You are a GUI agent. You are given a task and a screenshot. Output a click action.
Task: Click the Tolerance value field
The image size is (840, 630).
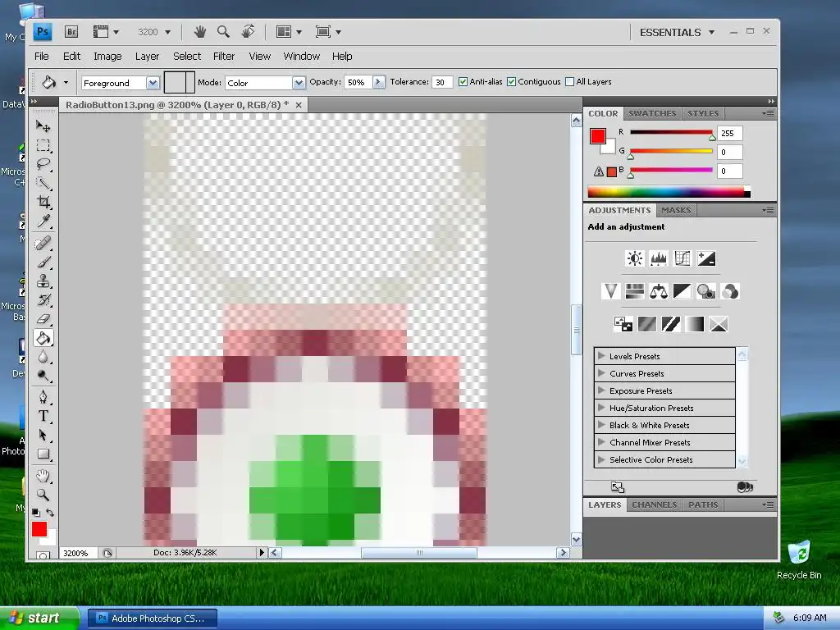point(442,82)
